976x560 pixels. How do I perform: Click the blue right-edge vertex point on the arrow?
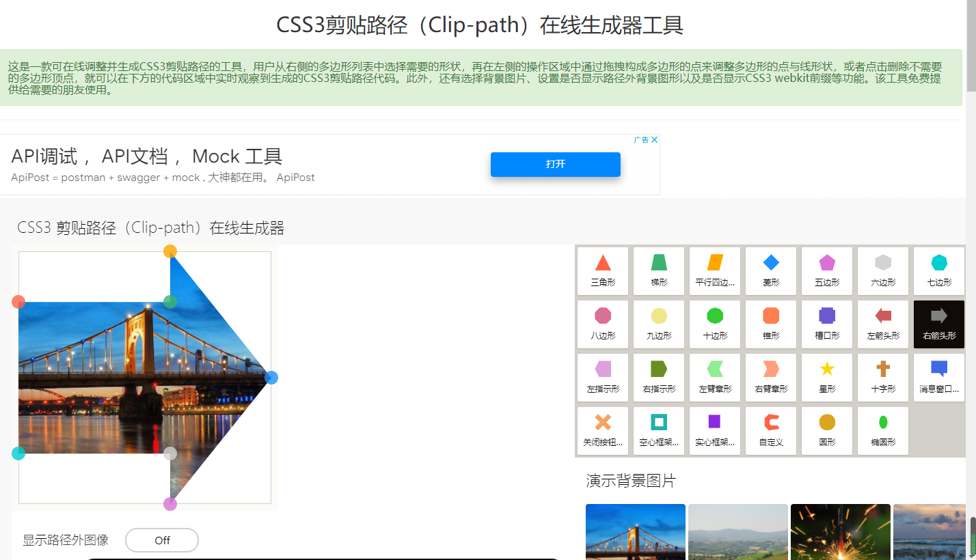click(271, 377)
